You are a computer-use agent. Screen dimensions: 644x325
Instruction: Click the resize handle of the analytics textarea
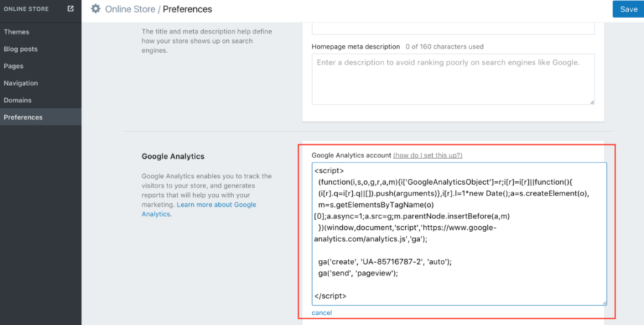603,302
